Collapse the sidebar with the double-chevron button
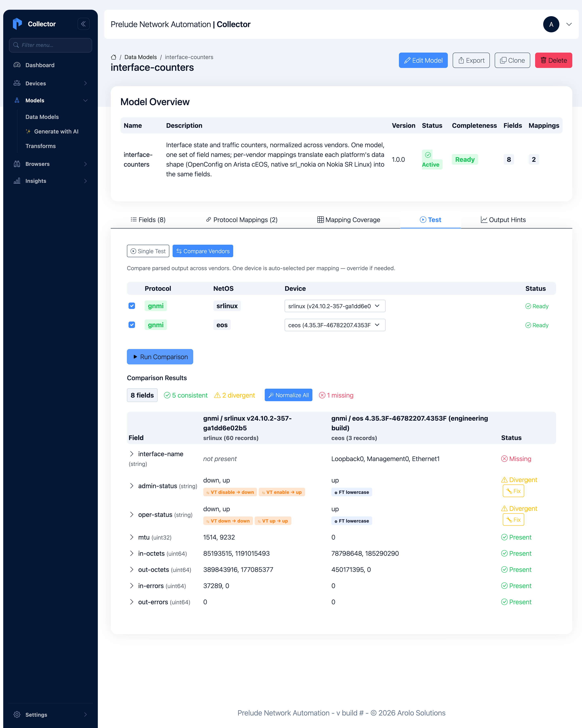582x728 pixels. click(83, 24)
